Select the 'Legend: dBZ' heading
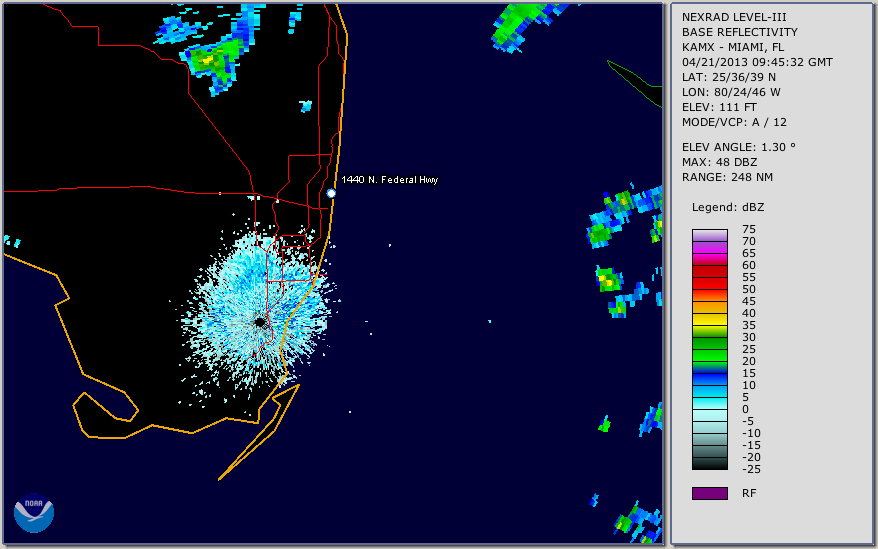The image size is (878, 549). click(x=728, y=207)
